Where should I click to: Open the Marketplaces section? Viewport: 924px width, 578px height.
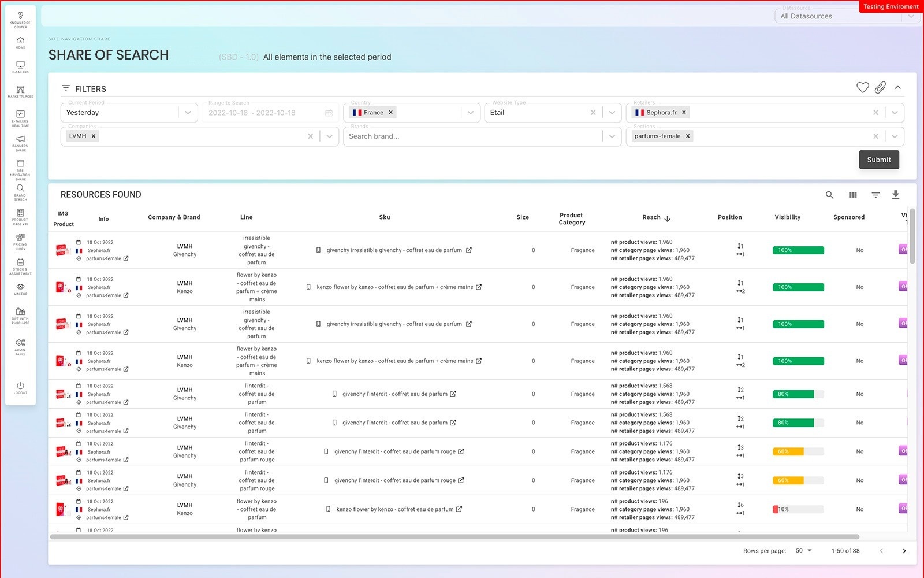(20, 92)
